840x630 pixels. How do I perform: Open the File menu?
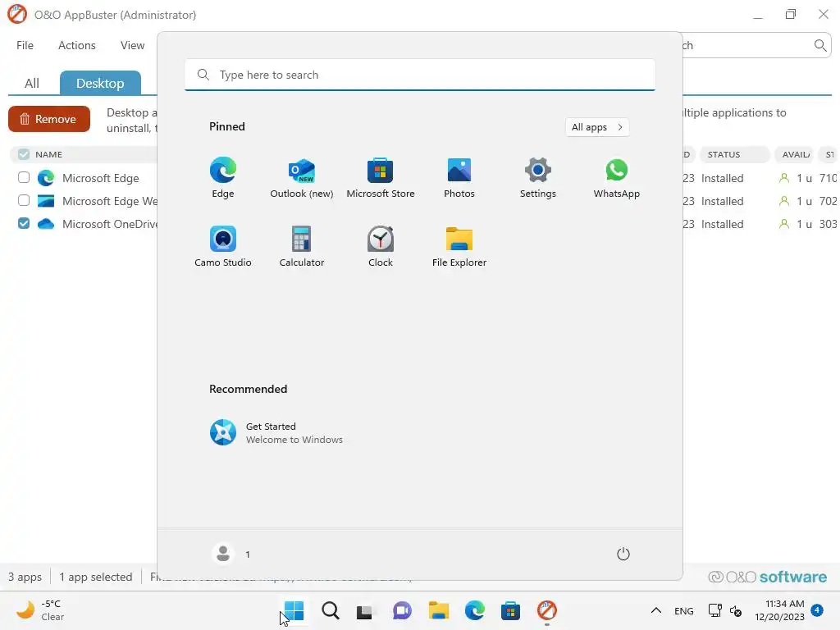click(x=25, y=46)
